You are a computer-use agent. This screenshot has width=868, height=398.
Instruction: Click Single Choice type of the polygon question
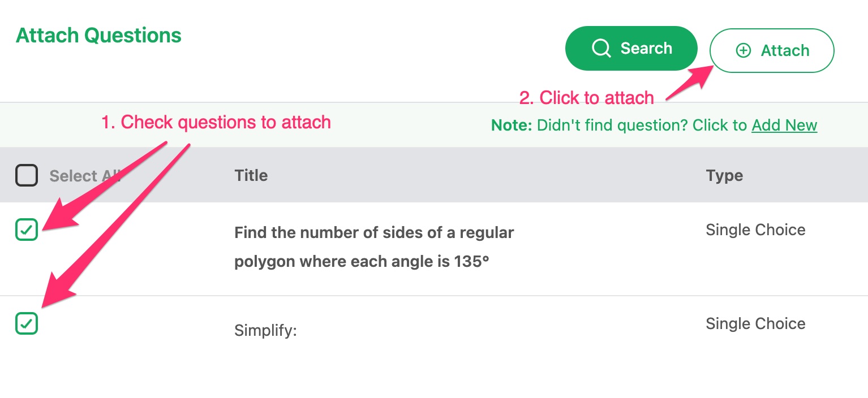pyautogui.click(x=755, y=230)
